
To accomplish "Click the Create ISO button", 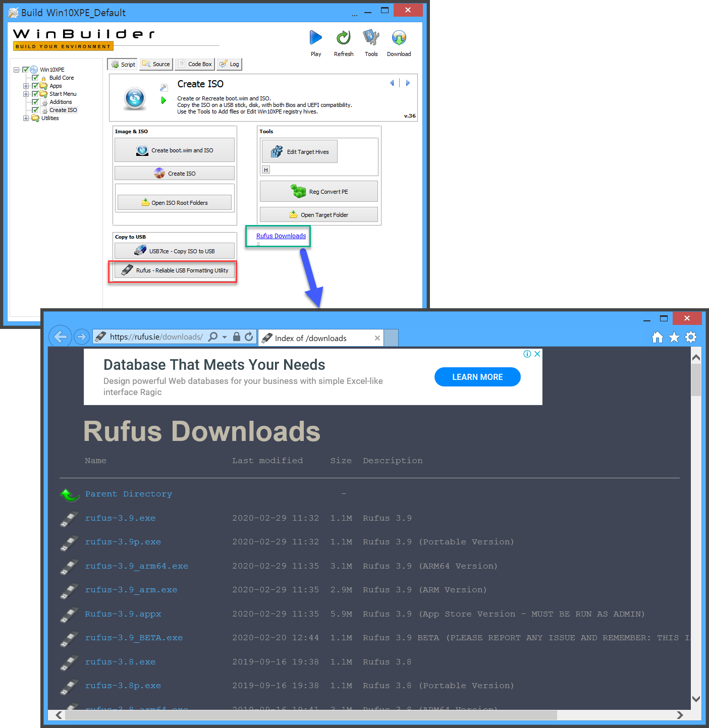I will coord(175,173).
